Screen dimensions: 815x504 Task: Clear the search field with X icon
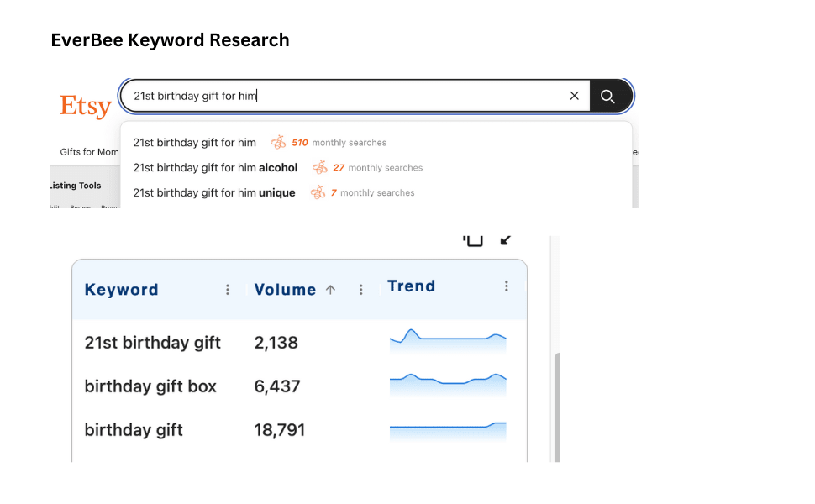(575, 96)
